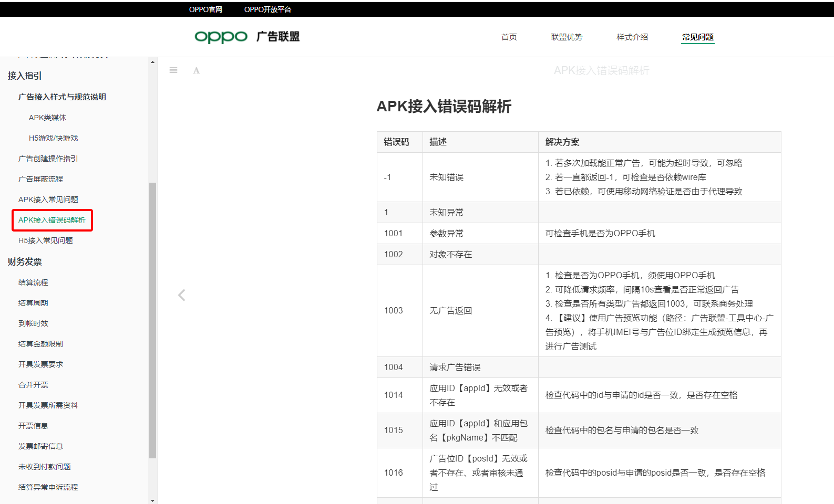This screenshot has height=504, width=834.
Task: Toggle the table of contents hamburger icon
Action: [x=173, y=70]
